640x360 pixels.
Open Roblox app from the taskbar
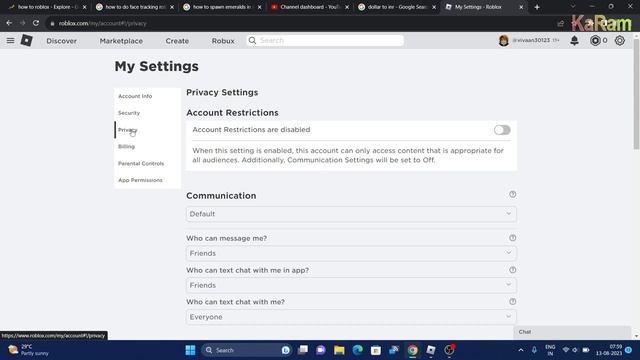(x=431, y=350)
